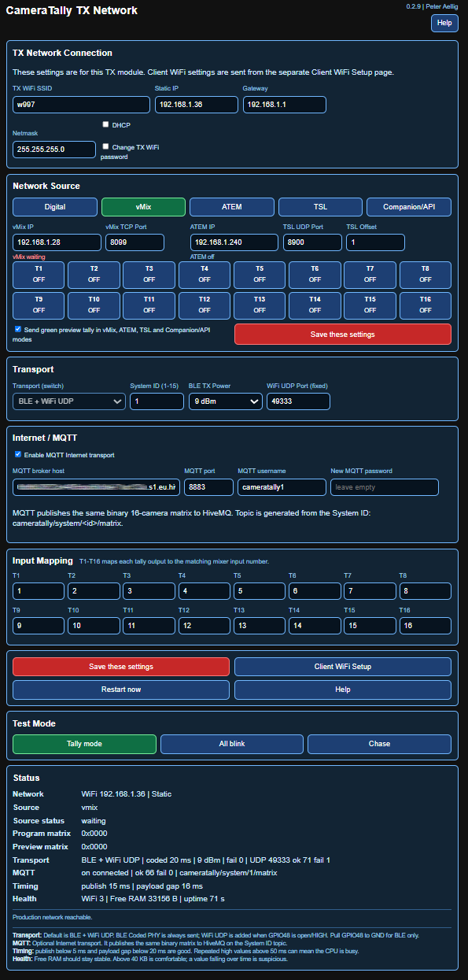Uncheck Send green preview tally checkbox
468x980 pixels.
point(18,329)
